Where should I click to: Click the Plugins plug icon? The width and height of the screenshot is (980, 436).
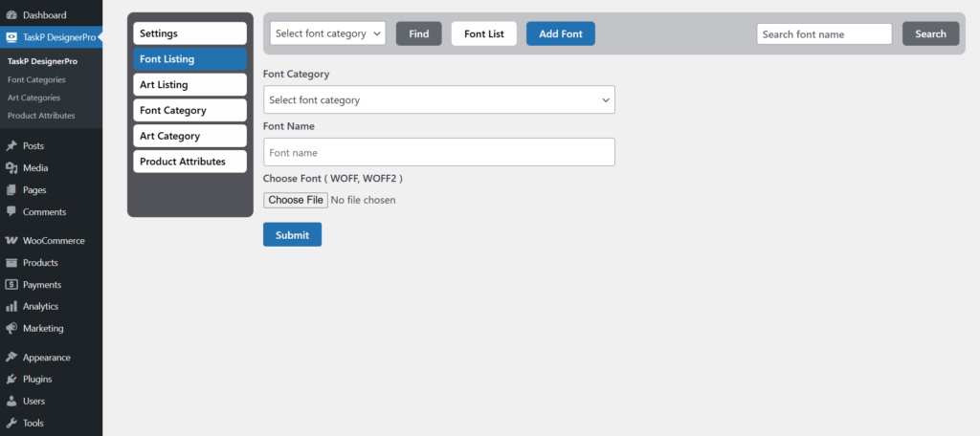pos(11,380)
